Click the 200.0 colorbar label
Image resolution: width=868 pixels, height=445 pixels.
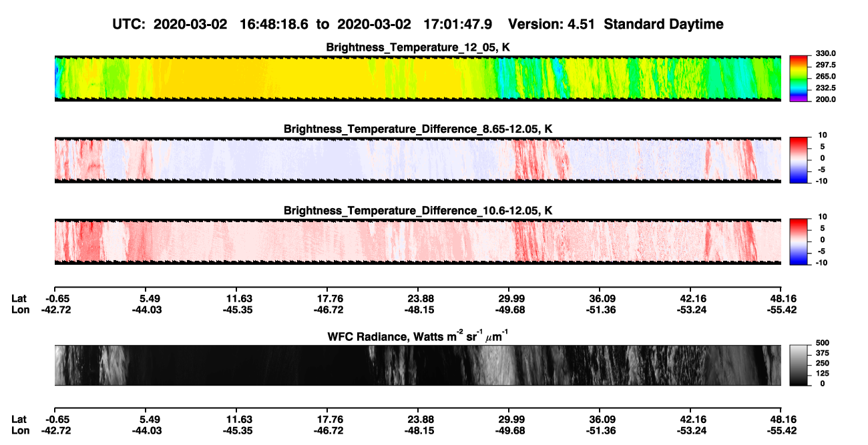[826, 99]
